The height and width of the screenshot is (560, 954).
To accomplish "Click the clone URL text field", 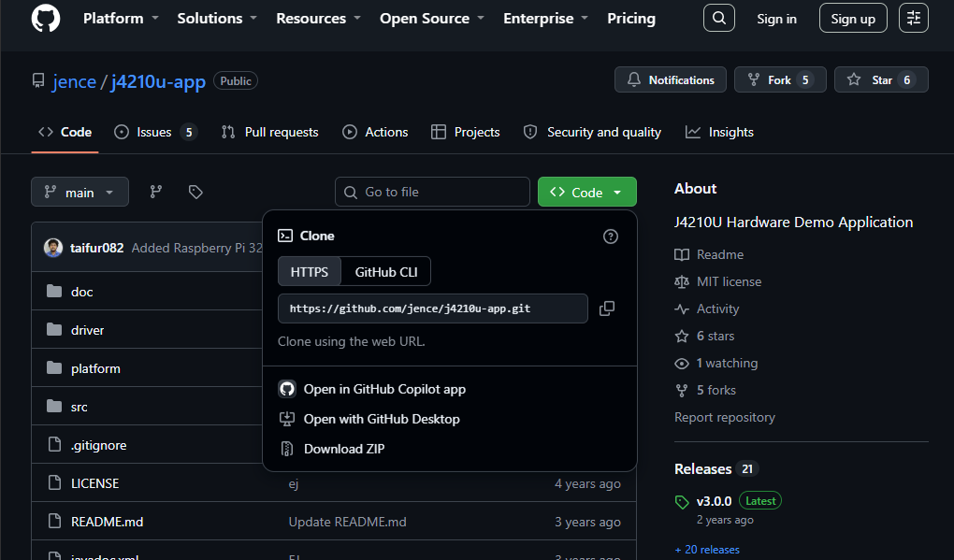I will [433, 309].
